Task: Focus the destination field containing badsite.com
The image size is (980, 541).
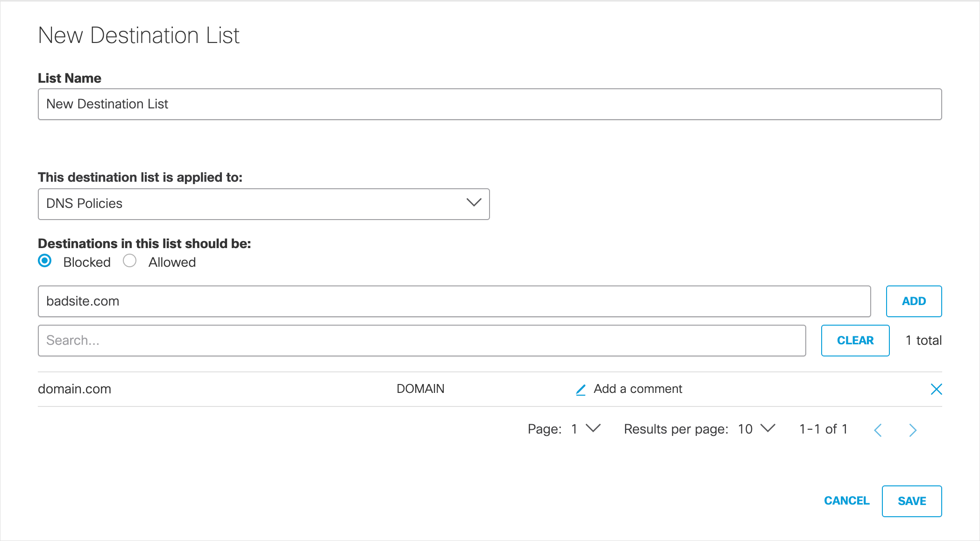Action: tap(454, 301)
